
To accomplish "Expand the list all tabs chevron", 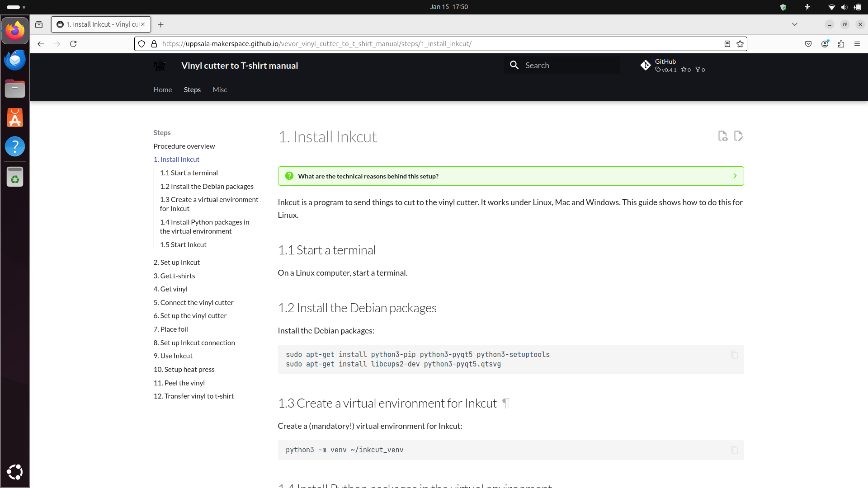I will pyautogui.click(x=795, y=24).
